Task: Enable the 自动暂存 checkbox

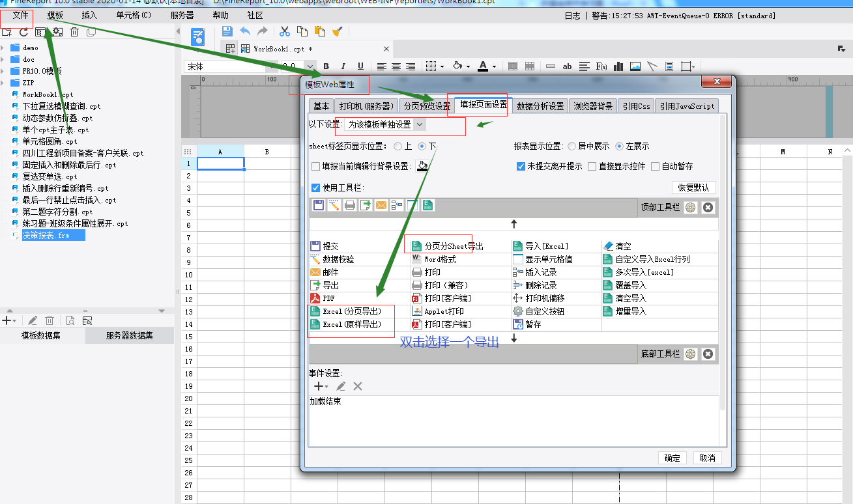Action: click(656, 167)
